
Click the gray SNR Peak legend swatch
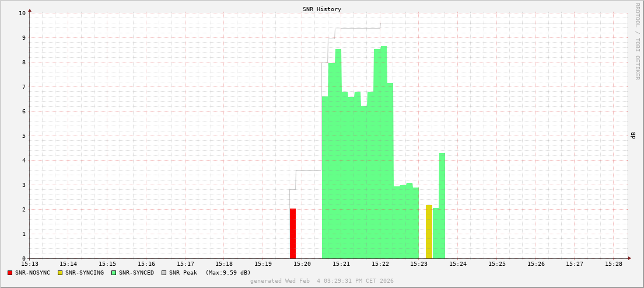click(x=163, y=273)
